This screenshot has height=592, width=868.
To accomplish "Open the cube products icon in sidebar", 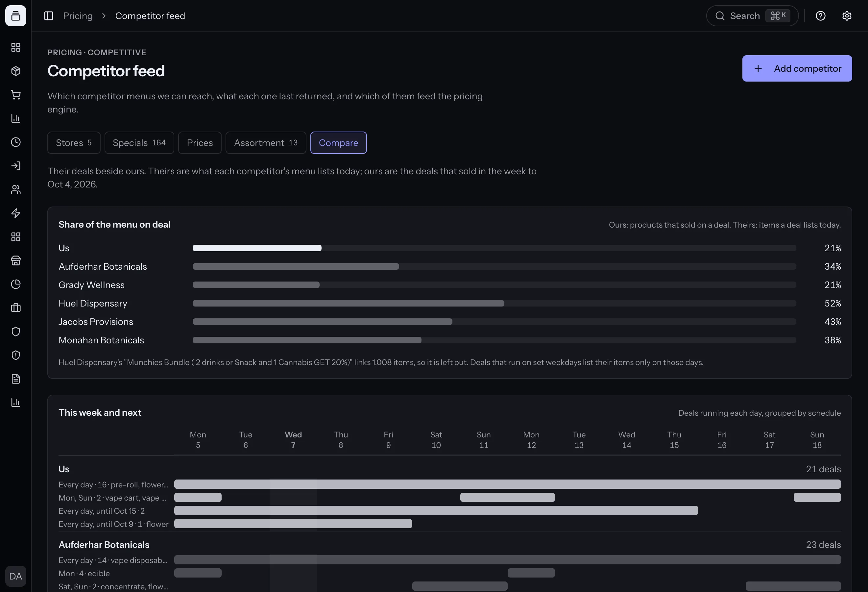I will pyautogui.click(x=16, y=71).
